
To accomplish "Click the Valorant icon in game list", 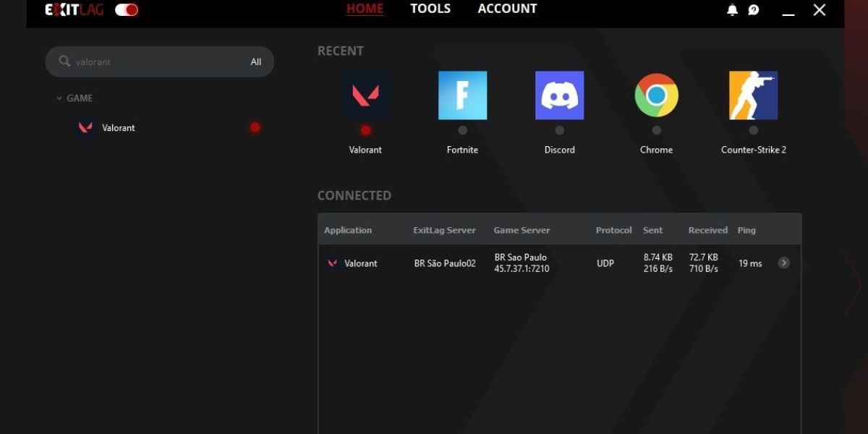I will point(85,127).
